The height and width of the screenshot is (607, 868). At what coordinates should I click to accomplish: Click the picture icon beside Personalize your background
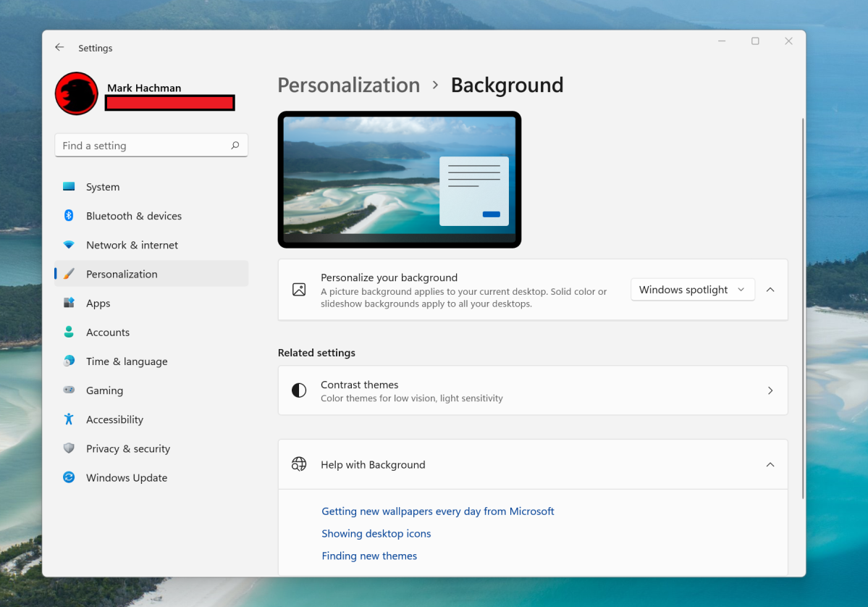click(x=299, y=290)
